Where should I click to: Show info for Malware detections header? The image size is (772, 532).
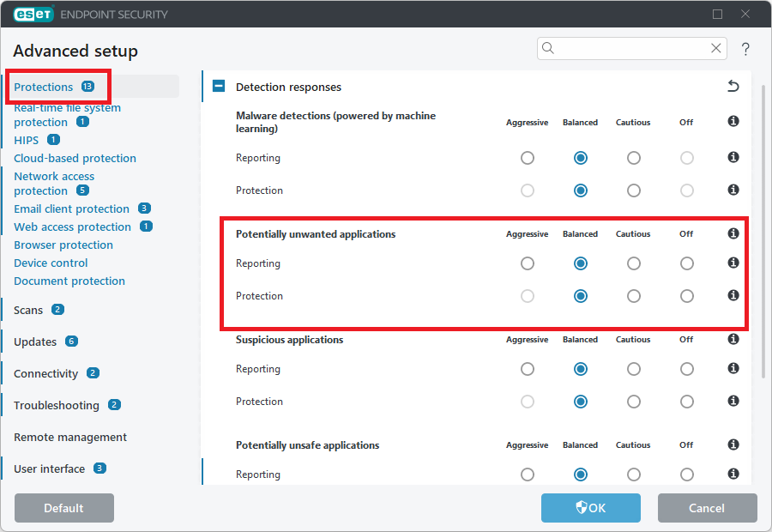click(x=733, y=121)
